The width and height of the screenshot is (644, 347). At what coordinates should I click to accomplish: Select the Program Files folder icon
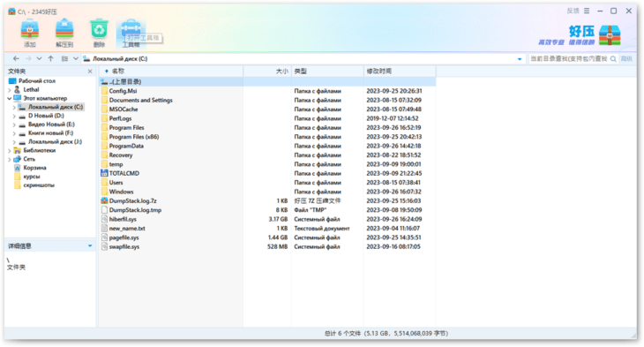point(105,127)
